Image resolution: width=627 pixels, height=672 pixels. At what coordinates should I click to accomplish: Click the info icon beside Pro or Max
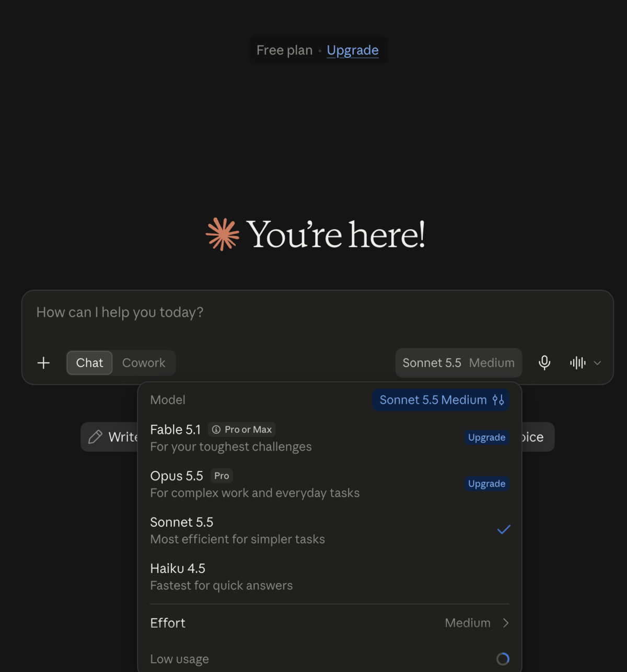216,430
